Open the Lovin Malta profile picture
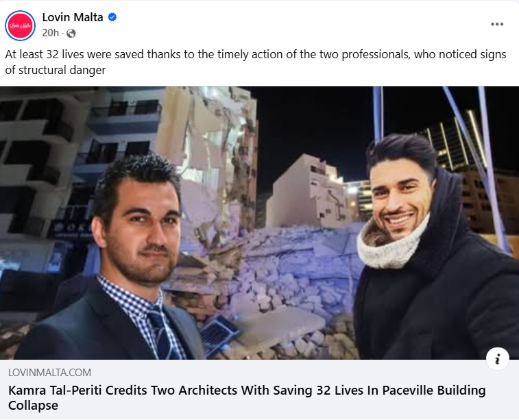 [x=20, y=25]
